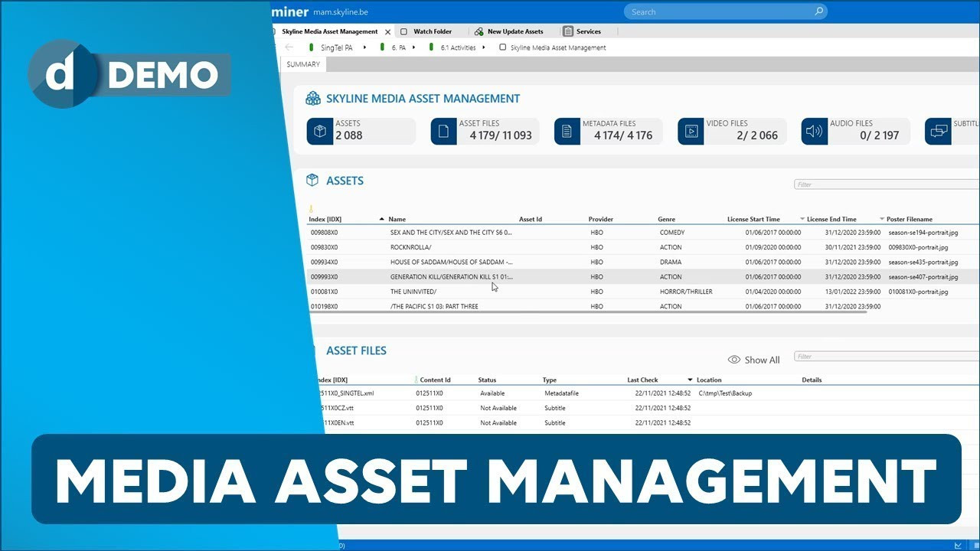Toggle the Show All eye option
Image resolution: width=980 pixels, height=551 pixels.
click(x=753, y=360)
